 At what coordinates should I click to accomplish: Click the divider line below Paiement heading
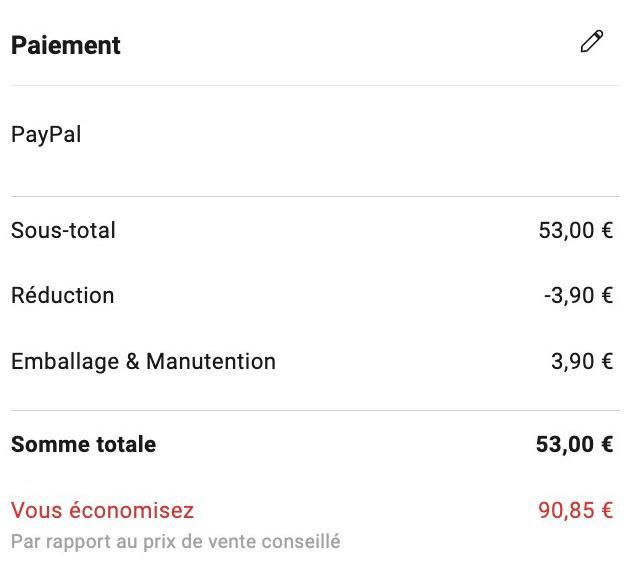tap(315, 86)
